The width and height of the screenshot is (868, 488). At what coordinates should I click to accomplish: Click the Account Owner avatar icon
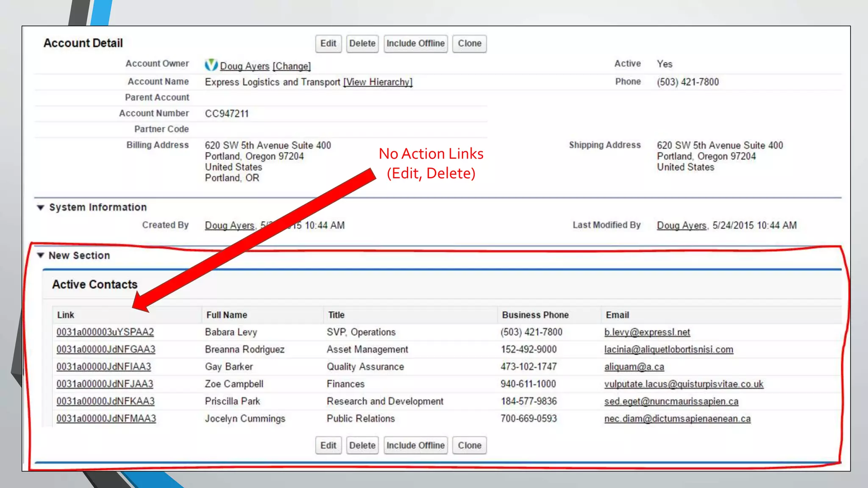pyautogui.click(x=211, y=65)
